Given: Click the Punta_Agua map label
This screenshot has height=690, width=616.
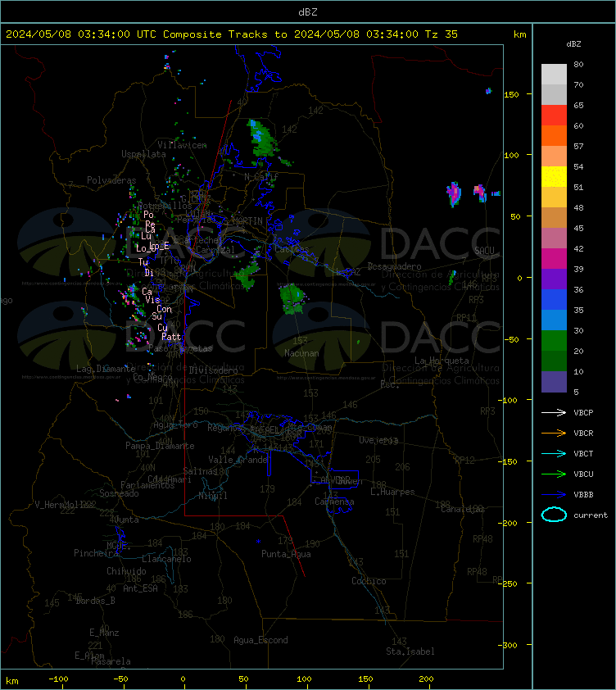Looking at the screenshot, I should (x=286, y=554).
